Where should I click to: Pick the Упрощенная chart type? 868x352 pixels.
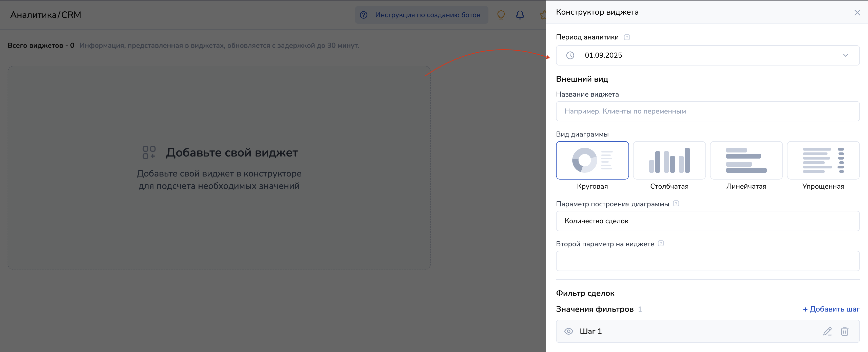pos(823,160)
